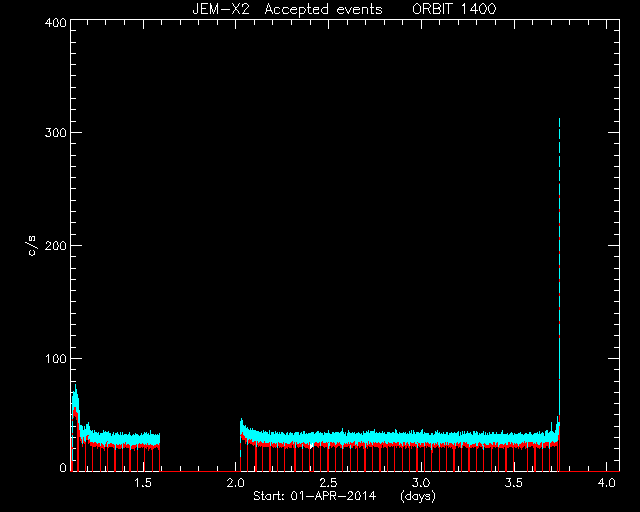Click the '(days)' axis unit label
640x512 pixels.
click(x=418, y=496)
